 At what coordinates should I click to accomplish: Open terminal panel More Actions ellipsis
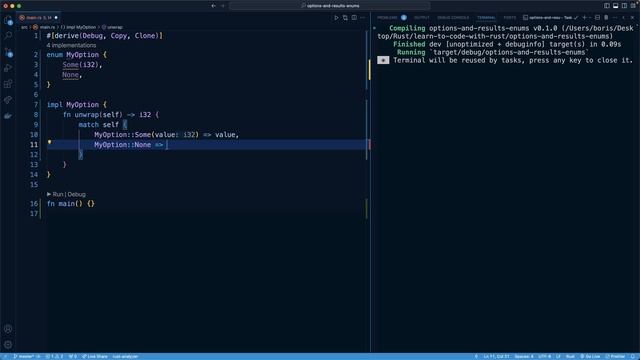[615, 18]
